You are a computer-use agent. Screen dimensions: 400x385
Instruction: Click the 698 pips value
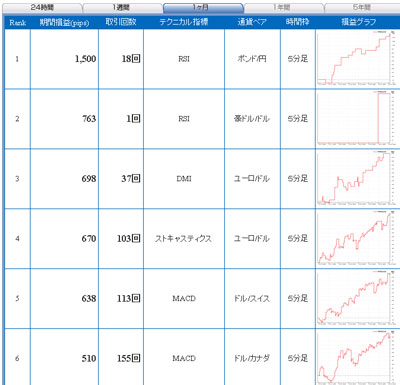[x=89, y=179]
